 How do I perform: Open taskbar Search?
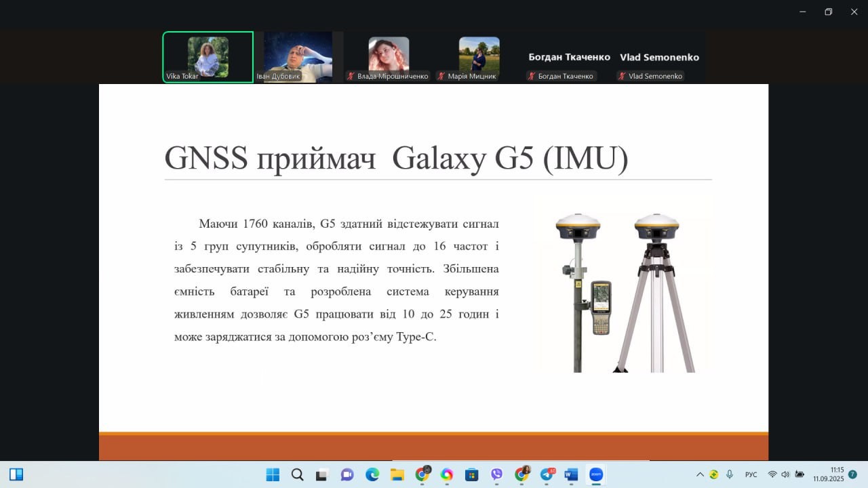[x=297, y=474]
